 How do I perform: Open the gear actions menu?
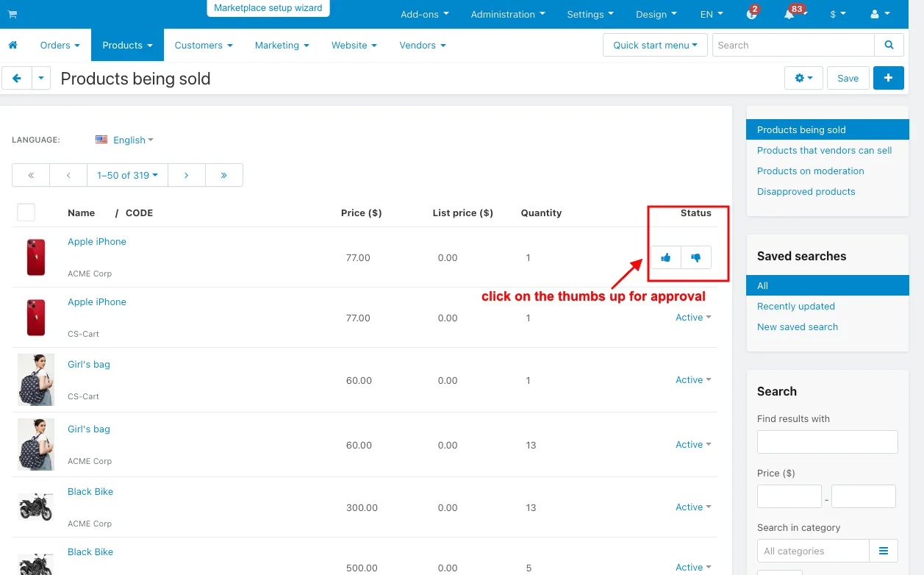[x=803, y=78]
